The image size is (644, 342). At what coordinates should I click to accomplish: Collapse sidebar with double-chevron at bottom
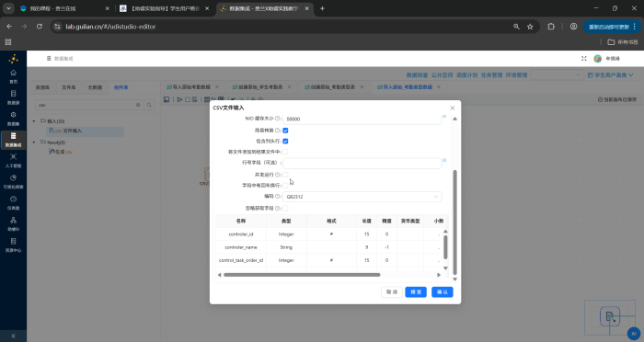click(x=13, y=336)
